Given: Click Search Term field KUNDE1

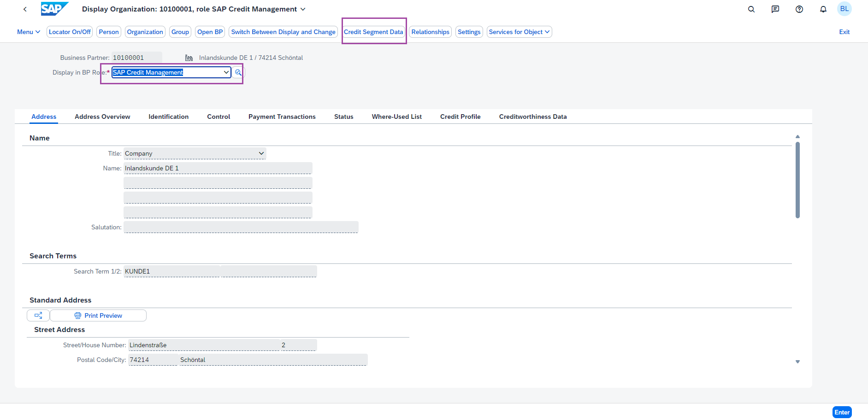Looking at the screenshot, I should [x=172, y=271].
